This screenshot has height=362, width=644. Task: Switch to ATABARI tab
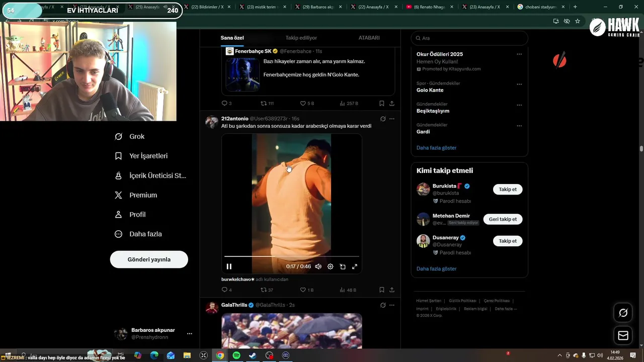pos(369,38)
